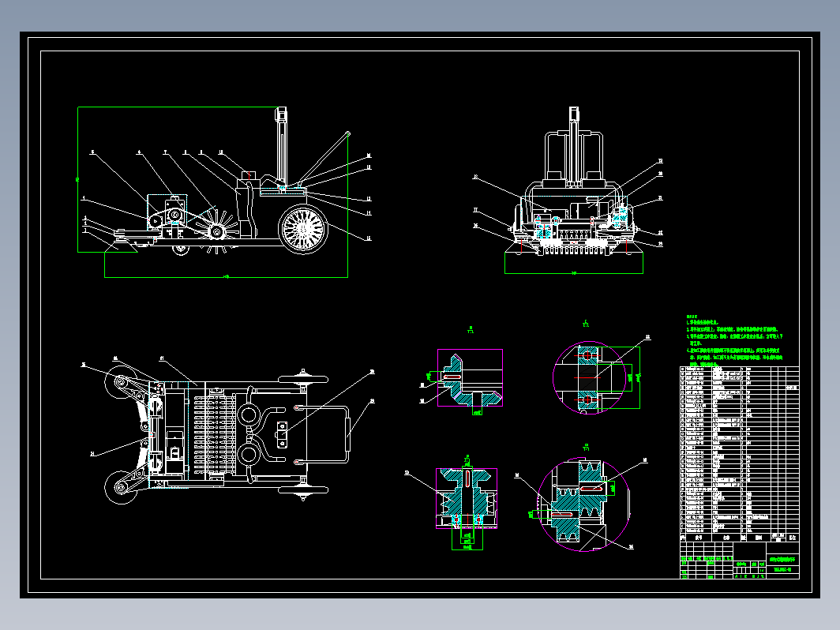This screenshot has height=630, width=840.
Task: Select the circular pulley section detail view
Action: (583, 504)
